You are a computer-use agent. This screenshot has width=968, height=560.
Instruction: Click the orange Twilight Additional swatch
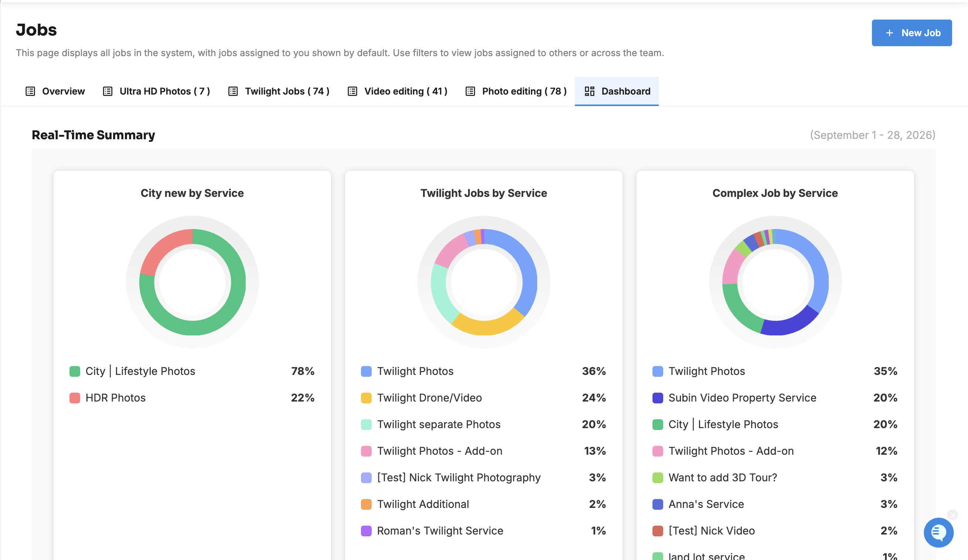pyautogui.click(x=366, y=504)
